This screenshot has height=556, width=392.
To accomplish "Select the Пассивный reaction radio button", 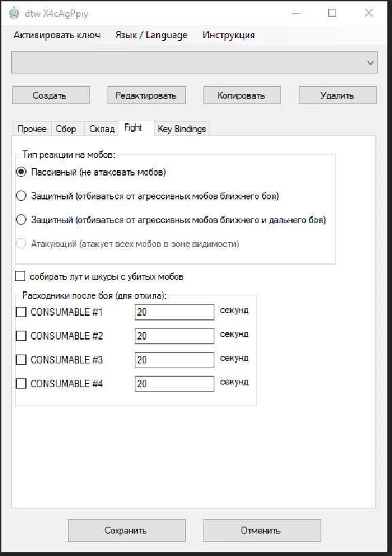I will coord(21,172).
